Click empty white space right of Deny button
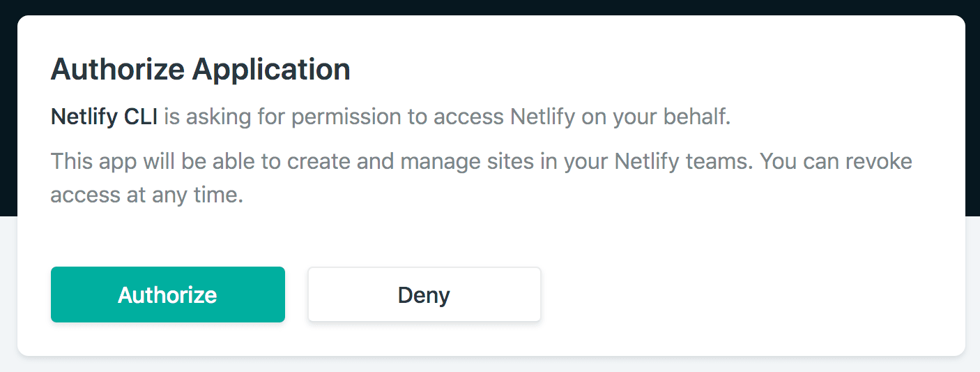This screenshot has width=980, height=372. (x=732, y=295)
